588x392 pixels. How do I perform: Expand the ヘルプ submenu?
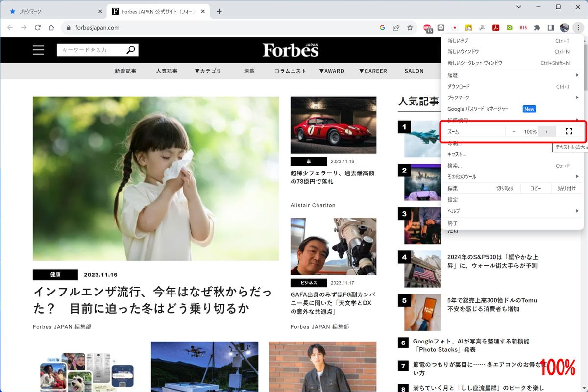click(513, 211)
